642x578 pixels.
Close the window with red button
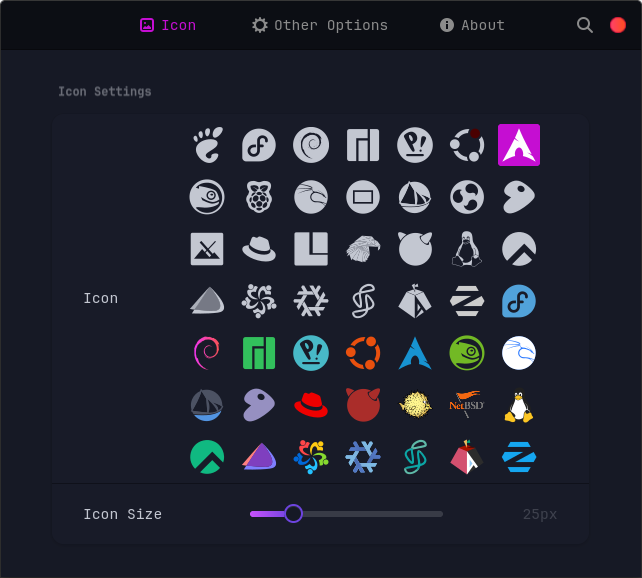click(618, 25)
